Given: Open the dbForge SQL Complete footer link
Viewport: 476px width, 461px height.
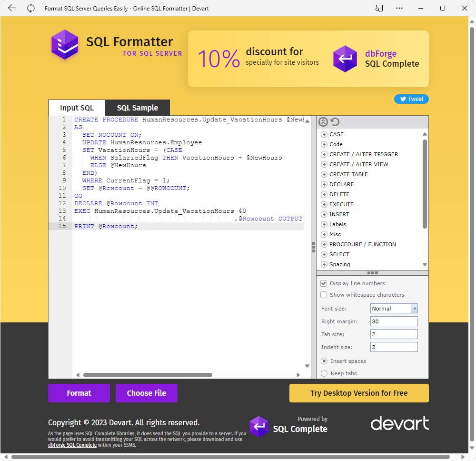Looking at the screenshot, I should pyautogui.click(x=72, y=445).
